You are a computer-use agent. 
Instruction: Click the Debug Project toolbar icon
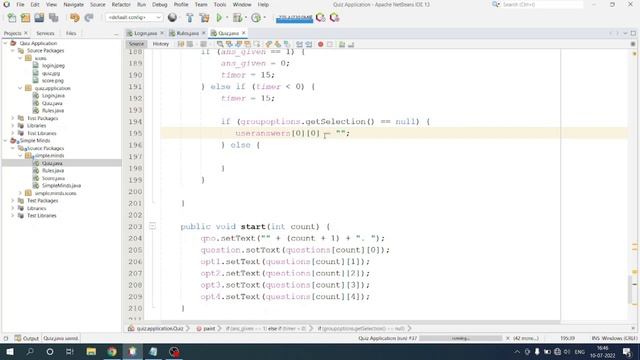coord(237,18)
